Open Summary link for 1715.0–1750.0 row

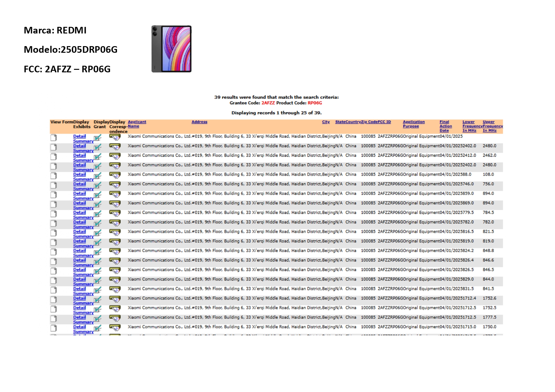point(83,332)
